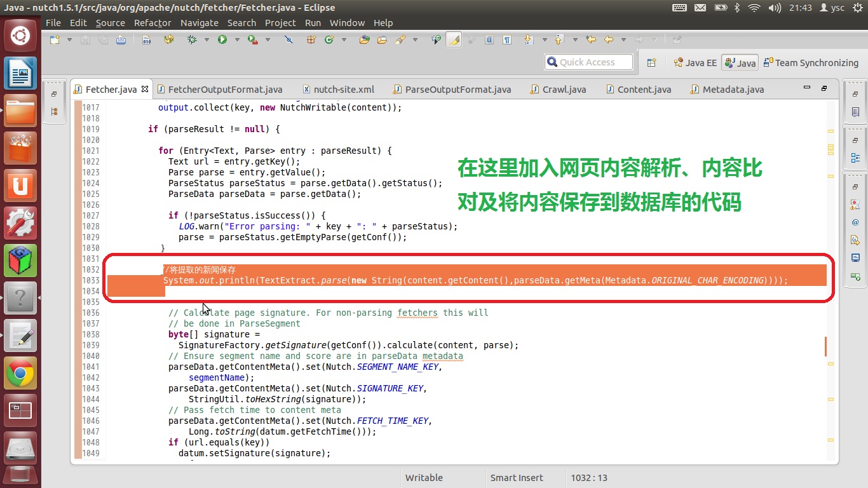The image size is (868, 488).
Task: Switch to the Java EE perspective
Action: tap(695, 62)
